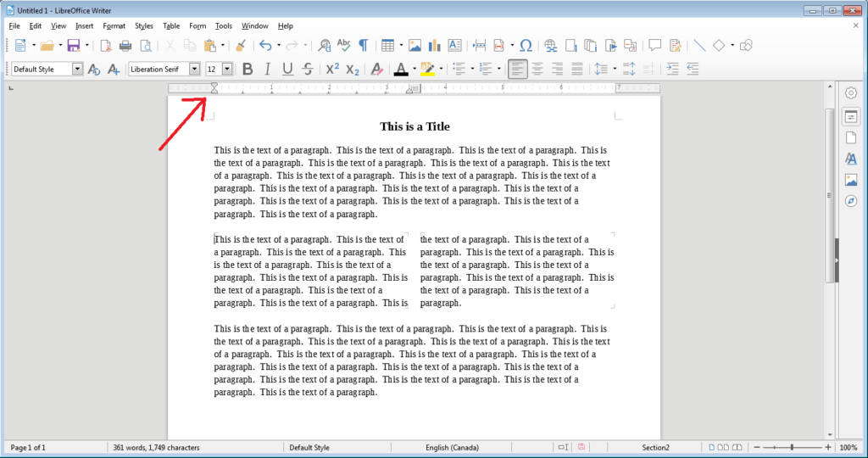The image size is (868, 458).
Task: Click the Default Style page style in status bar
Action: point(309,447)
